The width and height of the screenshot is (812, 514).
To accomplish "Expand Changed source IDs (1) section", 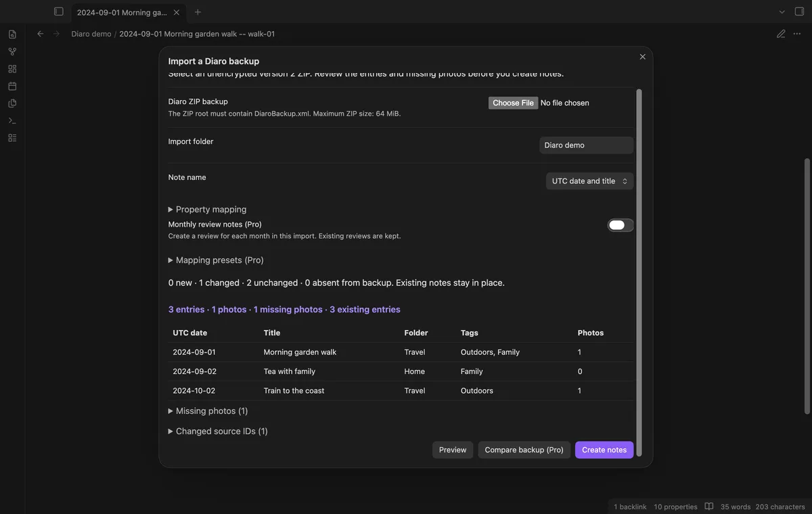I will 218,431.
